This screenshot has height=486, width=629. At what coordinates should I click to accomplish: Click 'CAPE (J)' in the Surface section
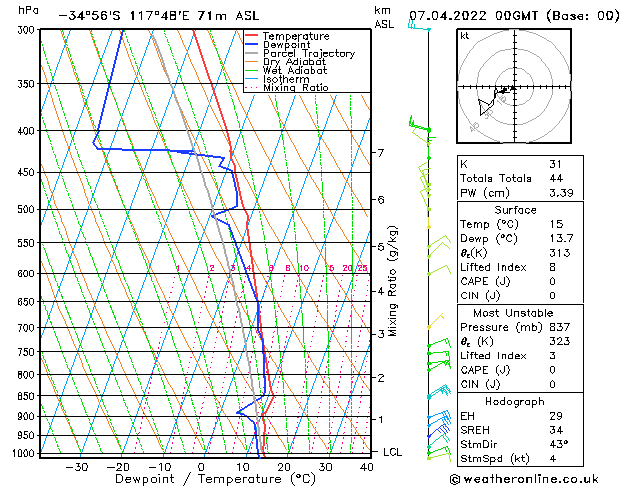(x=485, y=281)
